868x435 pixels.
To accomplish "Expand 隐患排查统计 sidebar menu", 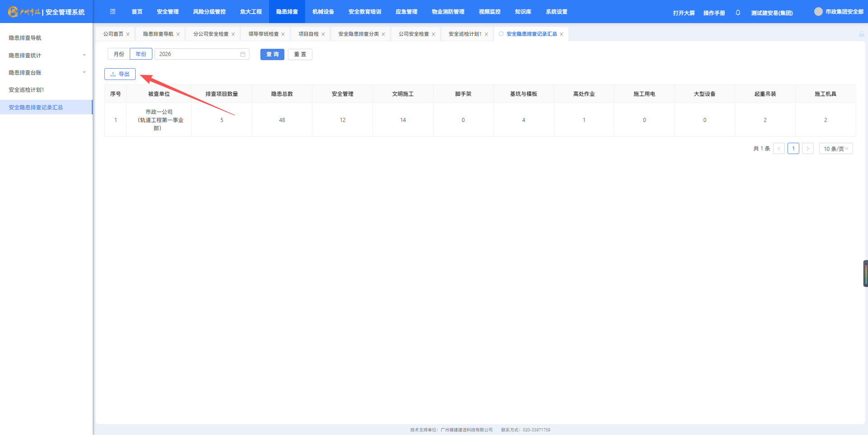I will (x=46, y=55).
